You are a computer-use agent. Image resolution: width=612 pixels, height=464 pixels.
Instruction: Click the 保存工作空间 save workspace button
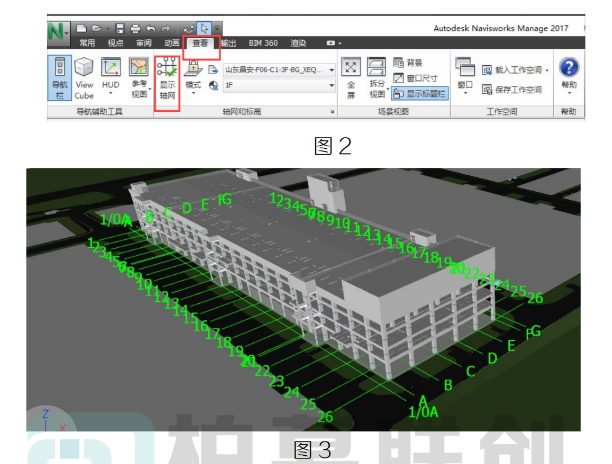click(x=512, y=90)
